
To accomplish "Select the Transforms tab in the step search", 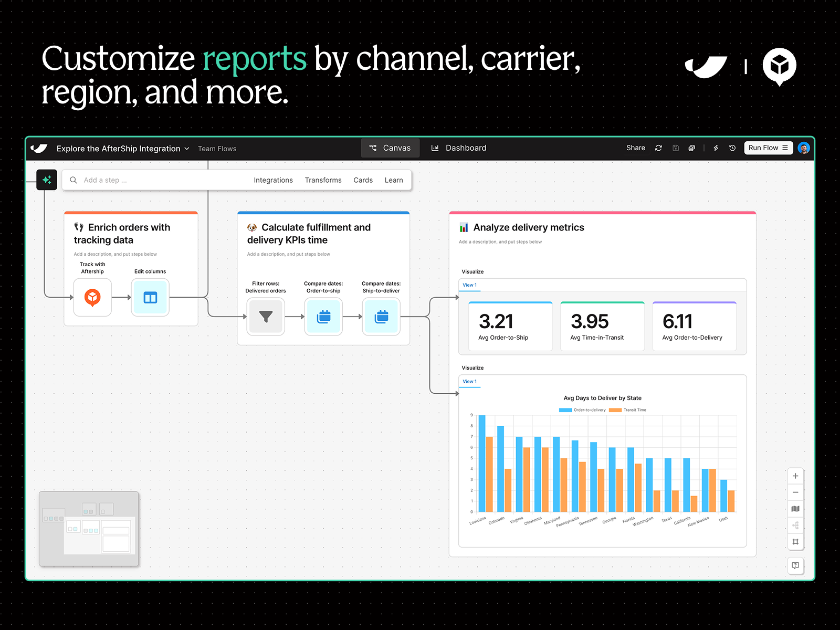I will click(x=323, y=180).
